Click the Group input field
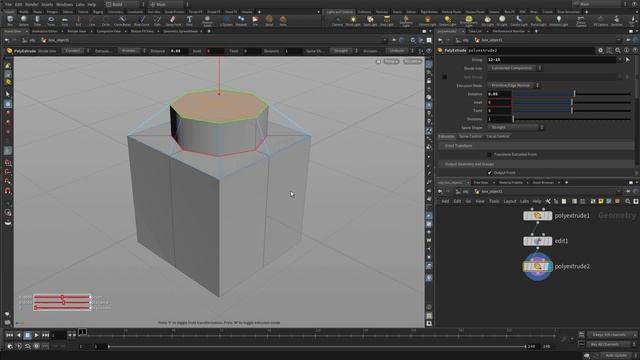 552,60
